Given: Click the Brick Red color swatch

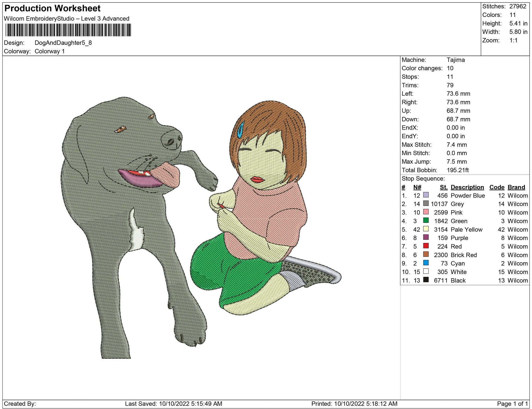Looking at the screenshot, I should click(426, 254).
